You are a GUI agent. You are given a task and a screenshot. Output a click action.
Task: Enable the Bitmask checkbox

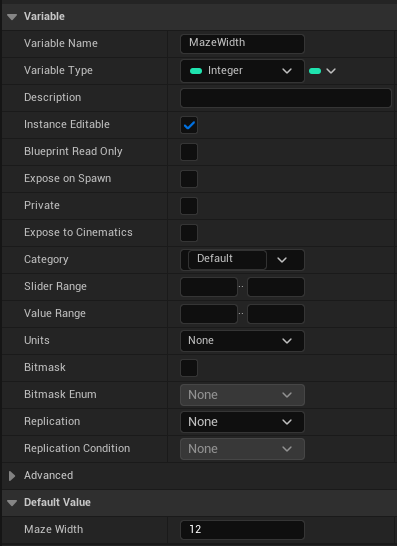(189, 368)
